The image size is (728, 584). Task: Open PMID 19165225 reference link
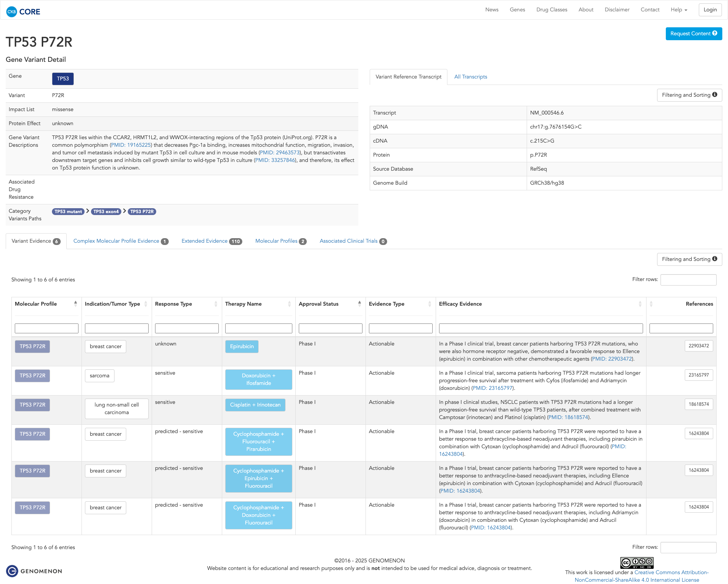[131, 145]
